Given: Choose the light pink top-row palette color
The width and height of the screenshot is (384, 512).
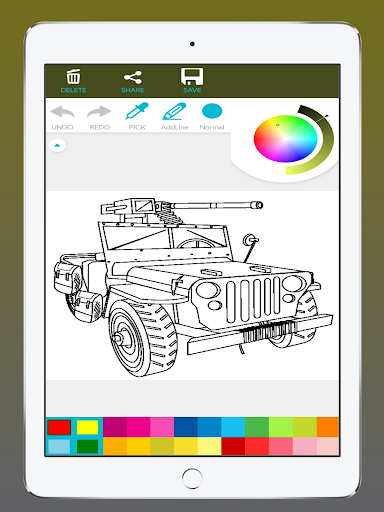Looking at the screenshot, I should 162,427.
